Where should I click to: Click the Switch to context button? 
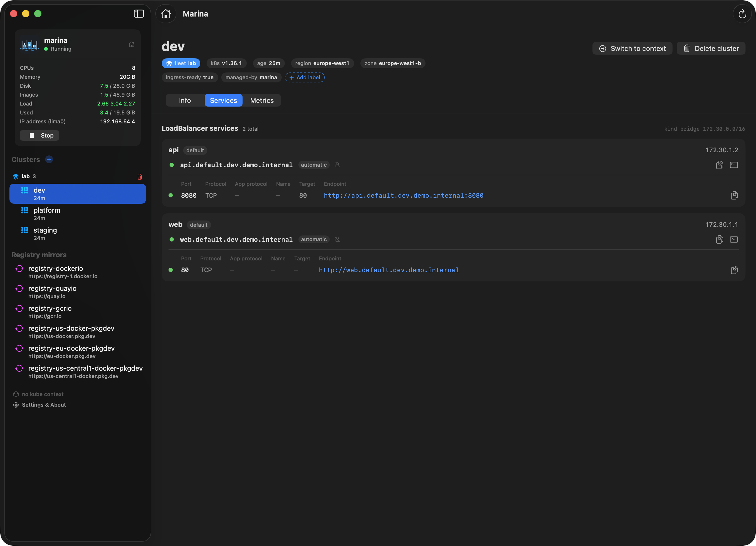(x=632, y=48)
